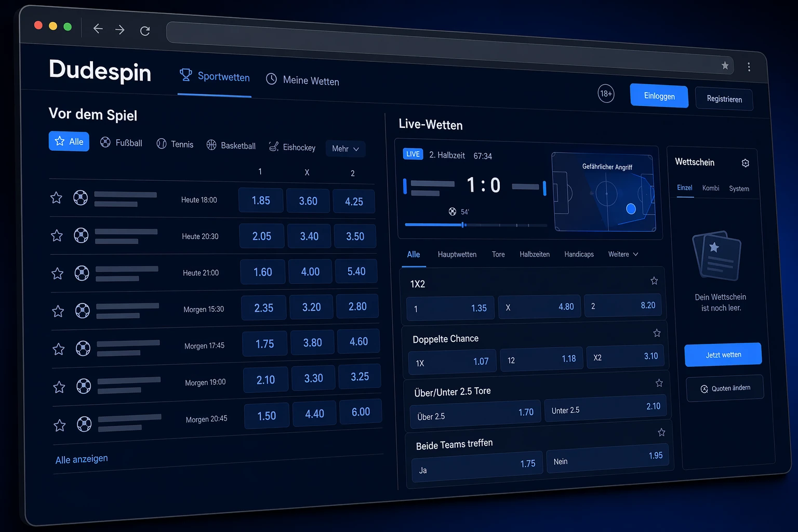This screenshot has width=798, height=532.
Task: Select the Alle live markets tab
Action: [414, 255]
